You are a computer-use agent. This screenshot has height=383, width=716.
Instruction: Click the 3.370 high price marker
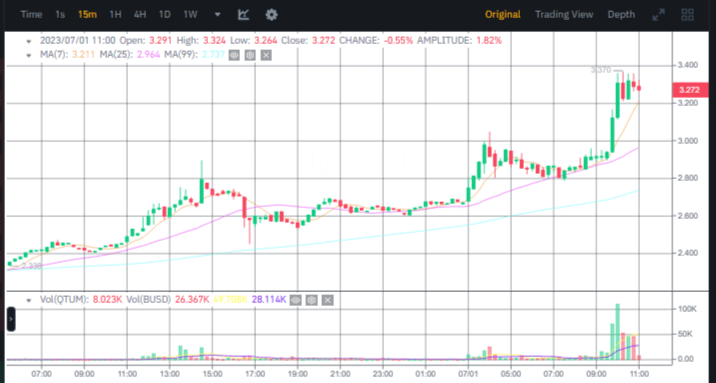pos(600,70)
